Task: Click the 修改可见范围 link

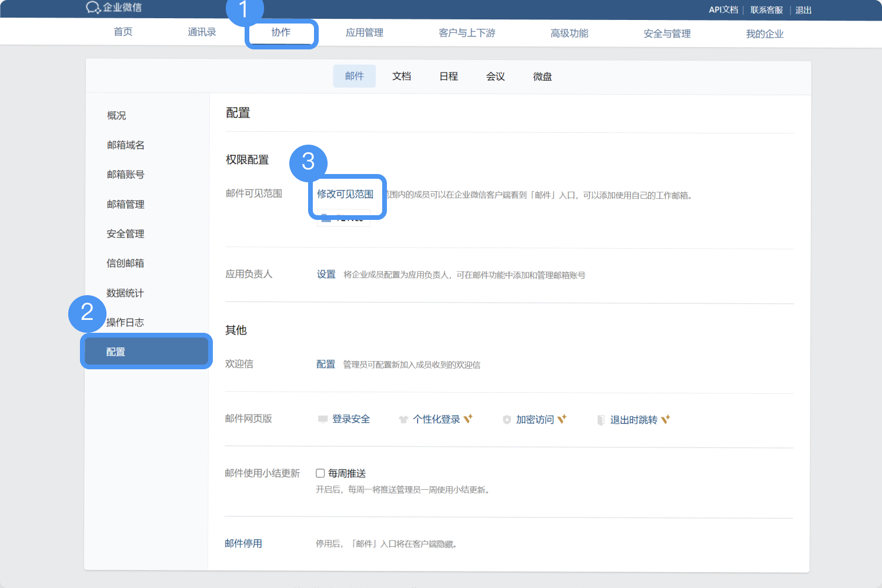Action: point(345,194)
